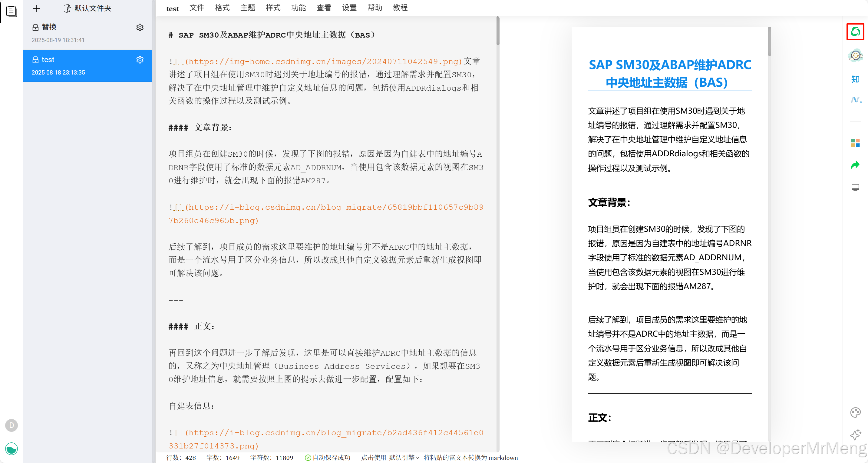Image resolution: width=868 pixels, height=463 pixels.
Task: Open the palette icon at bottom right
Action: pos(855,412)
